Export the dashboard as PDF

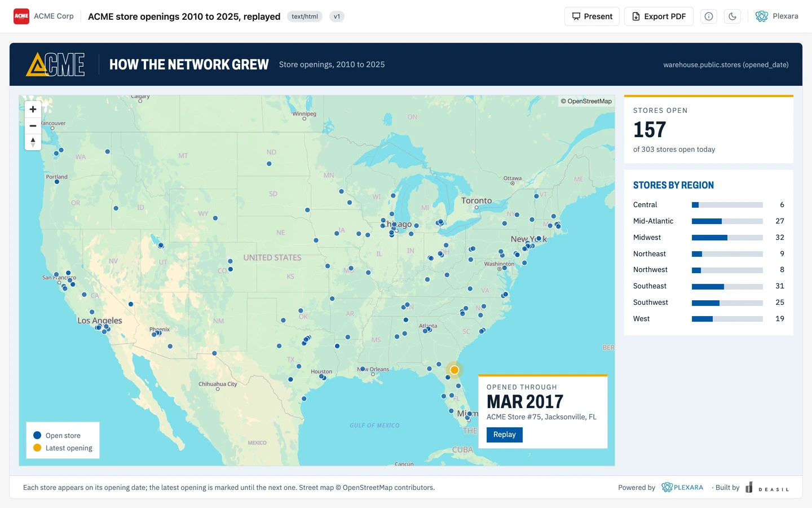(659, 16)
